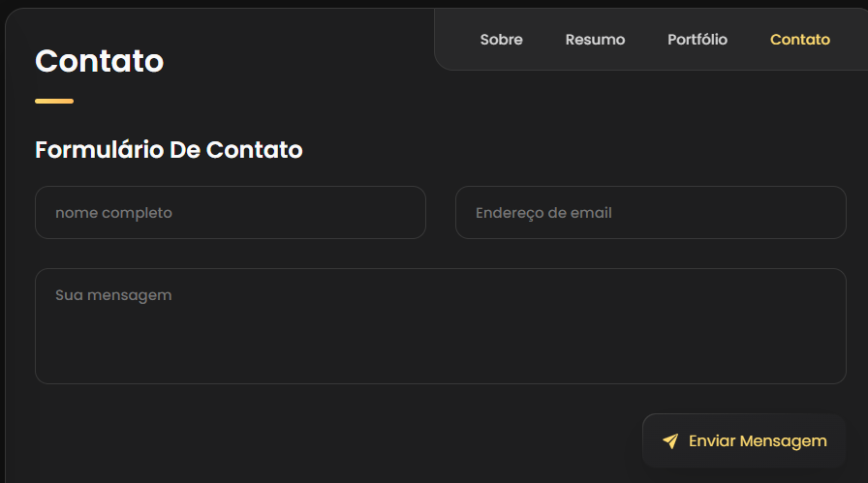Screen dimensions: 868x483
Task: Click the 'nome completo' placeholder text
Action: tap(113, 213)
